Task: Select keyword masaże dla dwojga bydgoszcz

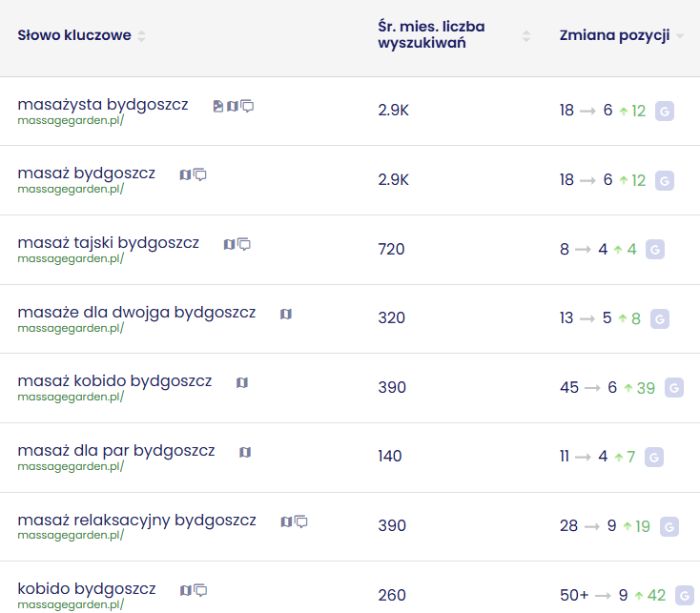Action: tap(136, 313)
